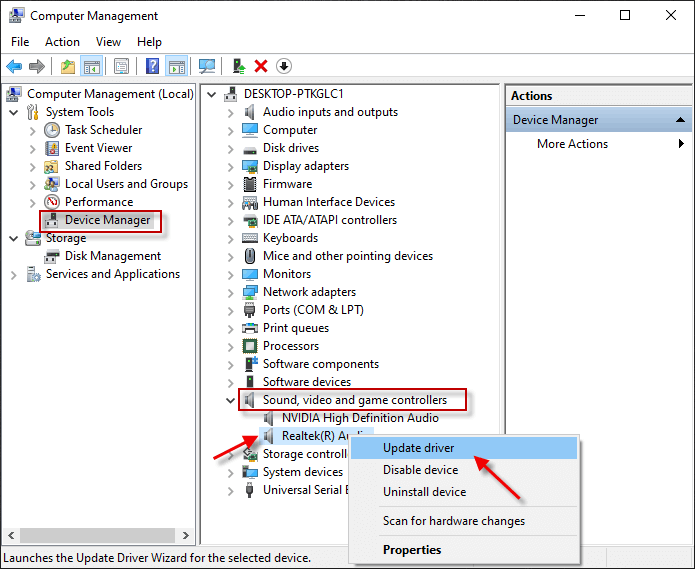695x569 pixels.
Task: Collapse the Storage node
Action: tap(14, 238)
